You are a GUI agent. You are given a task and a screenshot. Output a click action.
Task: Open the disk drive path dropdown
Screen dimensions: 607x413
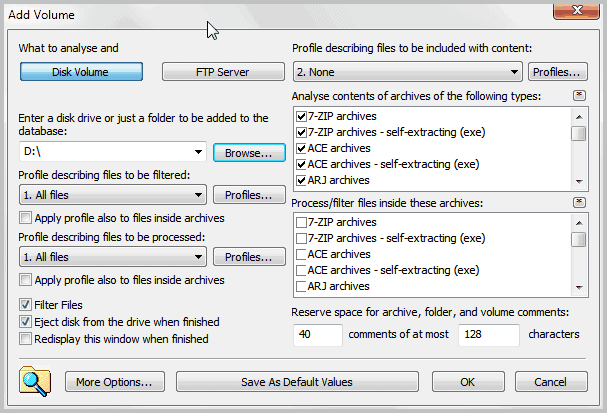point(198,153)
